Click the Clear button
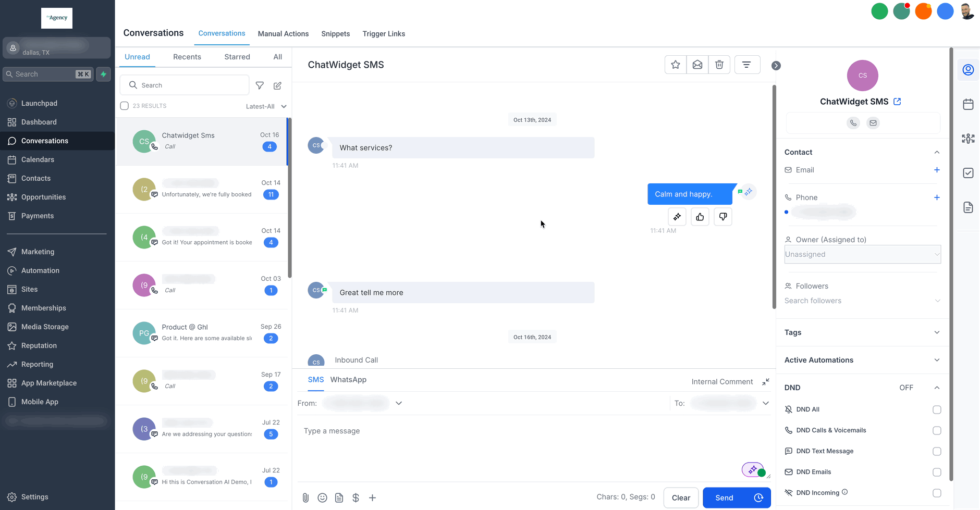Screen dimensions: 980x510 tap(681, 497)
